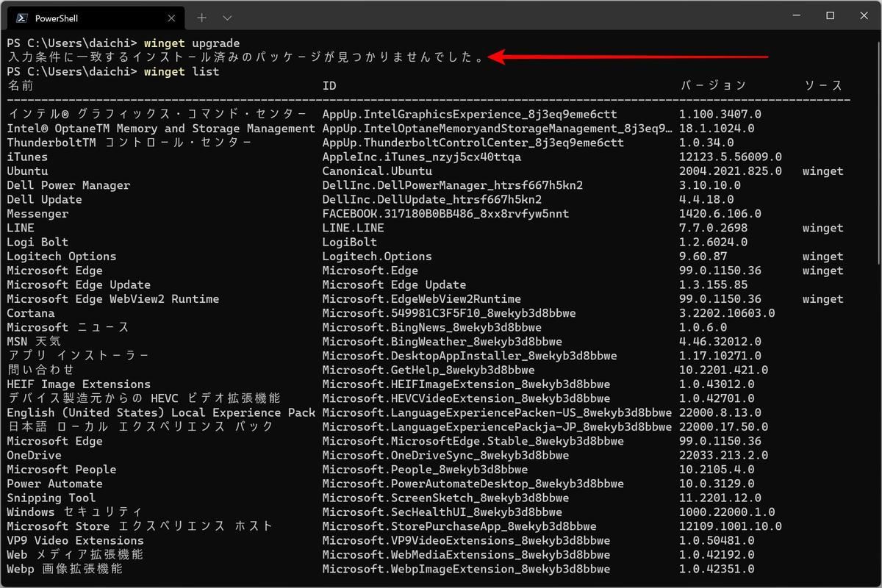Click the MSN 天気 package name

click(x=34, y=342)
